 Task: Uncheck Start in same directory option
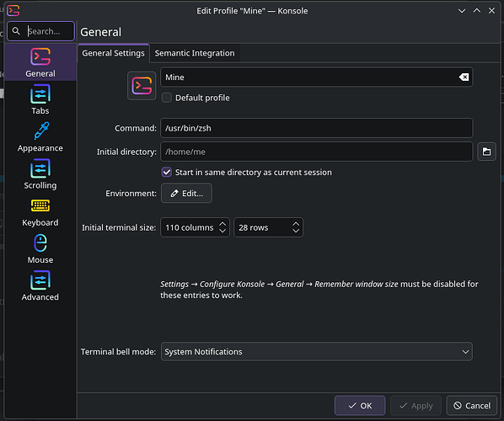pos(167,172)
